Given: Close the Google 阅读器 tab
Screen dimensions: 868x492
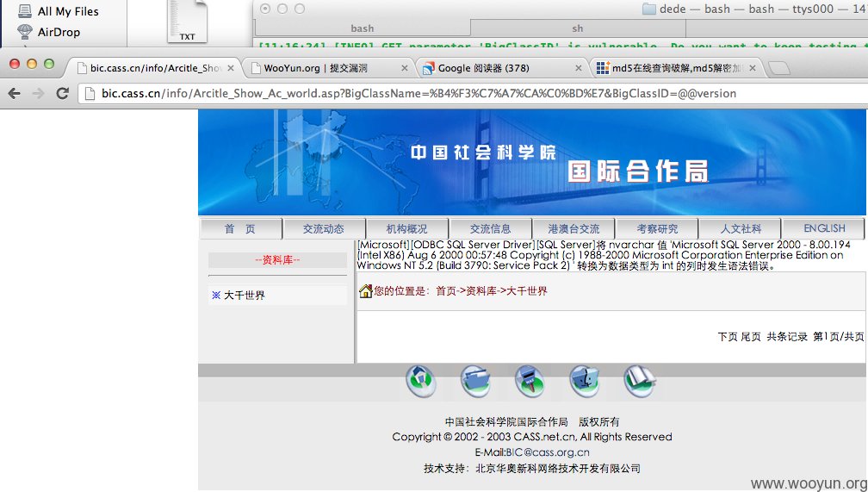Looking at the screenshot, I should (x=579, y=68).
